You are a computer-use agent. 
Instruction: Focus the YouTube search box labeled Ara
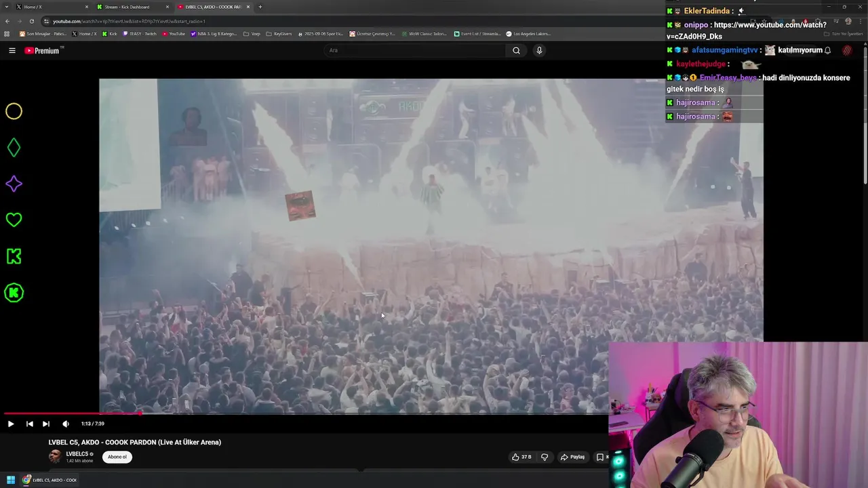click(414, 50)
